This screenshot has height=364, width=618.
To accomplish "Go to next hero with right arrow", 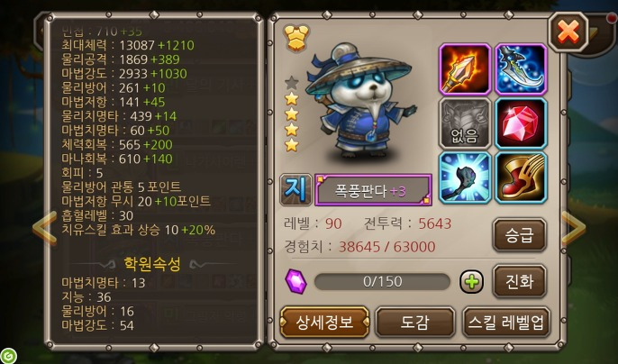I will coord(574,228).
